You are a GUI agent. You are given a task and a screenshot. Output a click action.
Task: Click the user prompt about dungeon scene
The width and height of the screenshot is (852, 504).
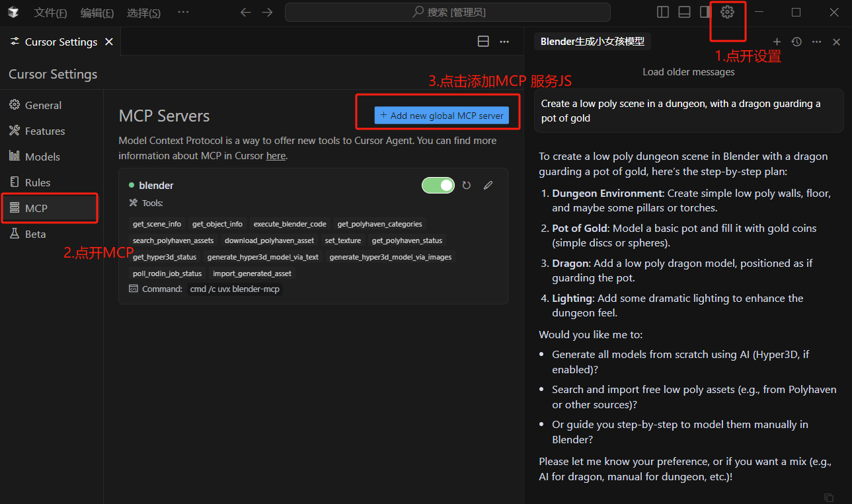click(689, 111)
